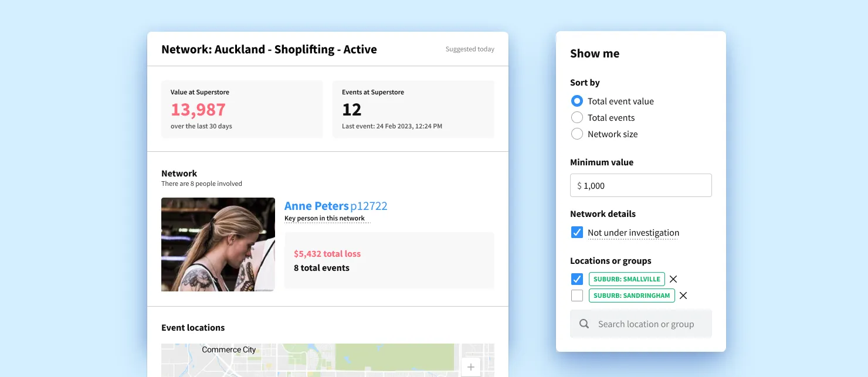The width and height of the screenshot is (868, 377).
Task: Click There are 8 people involved text
Action: pyautogui.click(x=202, y=184)
